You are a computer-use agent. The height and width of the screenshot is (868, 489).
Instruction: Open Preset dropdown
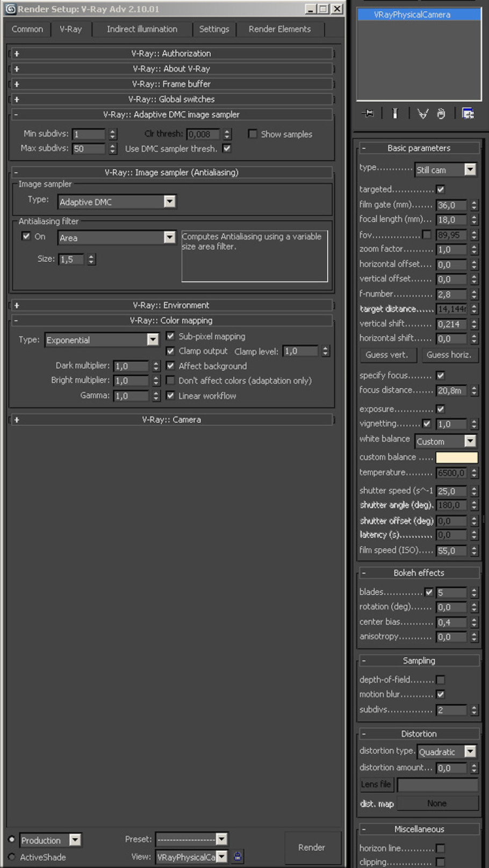[x=192, y=840]
